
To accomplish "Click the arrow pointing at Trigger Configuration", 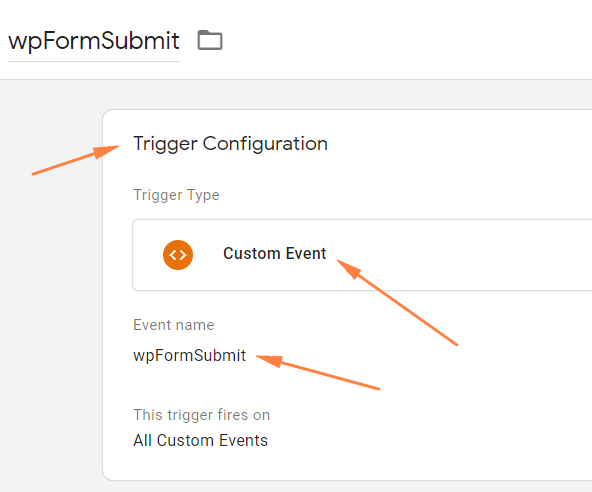I will click(x=75, y=160).
